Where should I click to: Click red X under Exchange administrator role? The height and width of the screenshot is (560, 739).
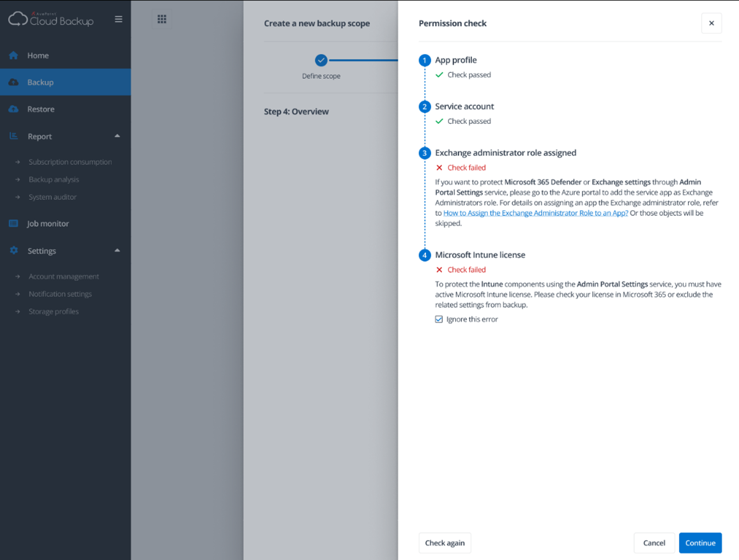point(439,168)
